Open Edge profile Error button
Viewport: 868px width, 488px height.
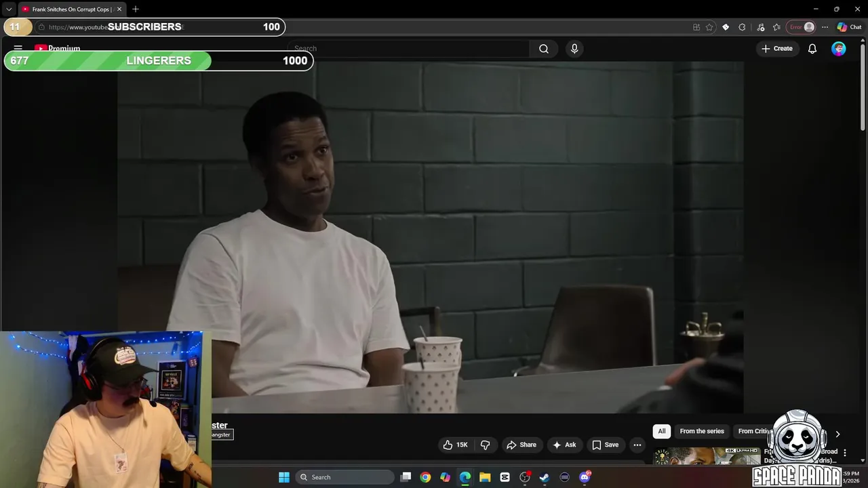802,27
